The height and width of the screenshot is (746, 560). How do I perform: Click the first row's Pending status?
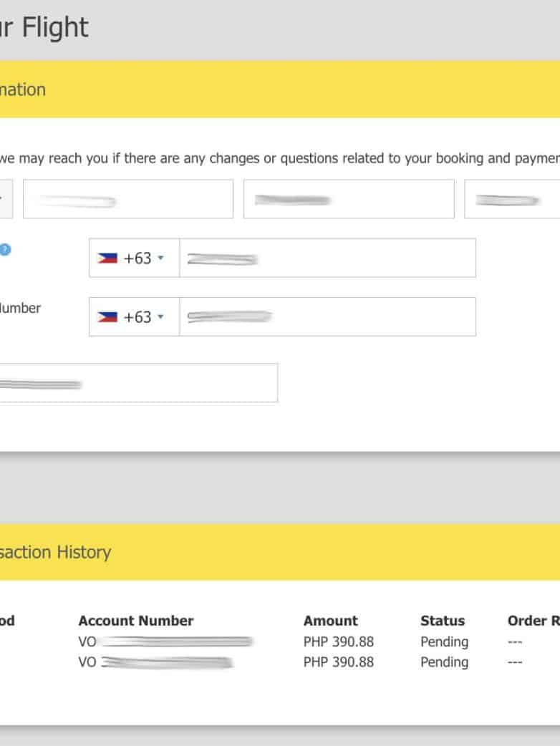point(444,641)
